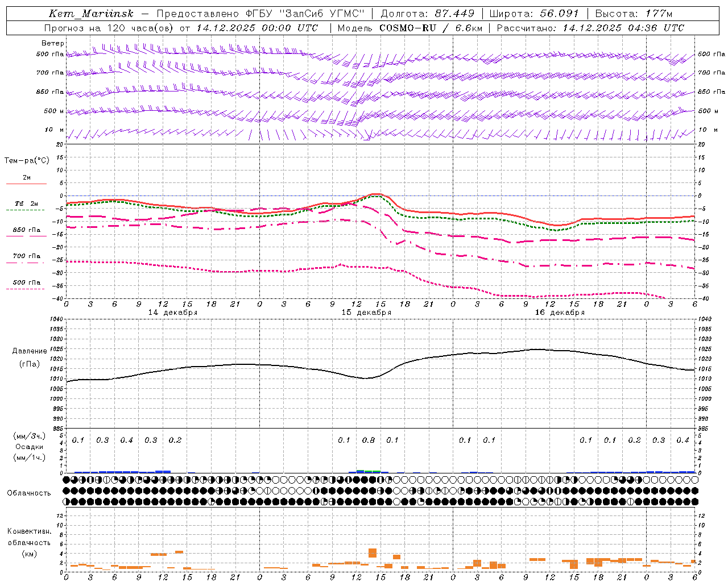The image size is (728, 582).
Task: Click the 'Высота: 177м' header text
Action: pos(634,14)
